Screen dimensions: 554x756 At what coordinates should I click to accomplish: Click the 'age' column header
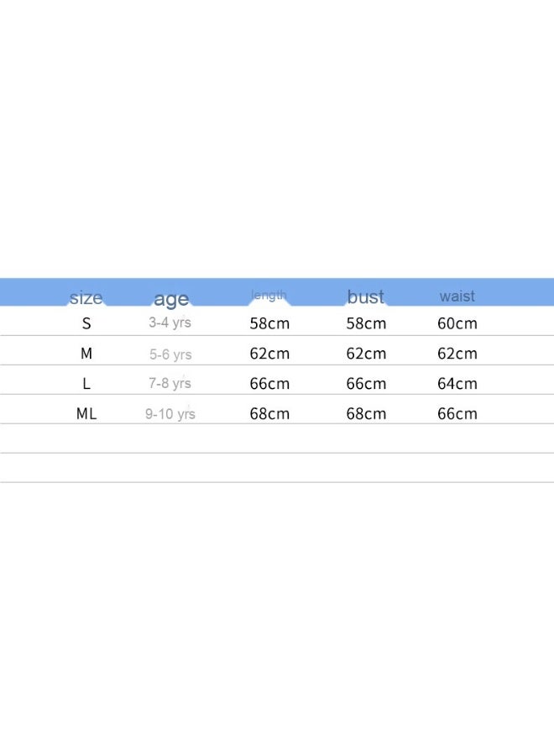[x=171, y=299]
